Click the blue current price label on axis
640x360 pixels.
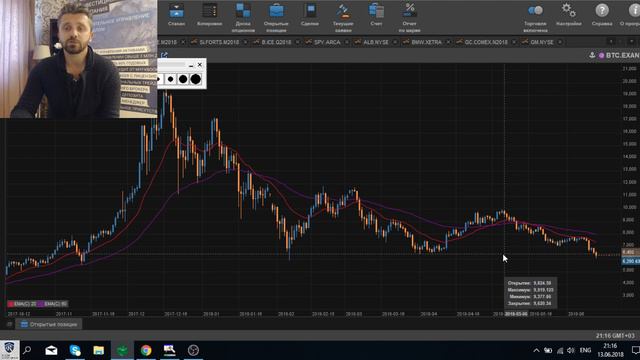[x=631, y=261]
